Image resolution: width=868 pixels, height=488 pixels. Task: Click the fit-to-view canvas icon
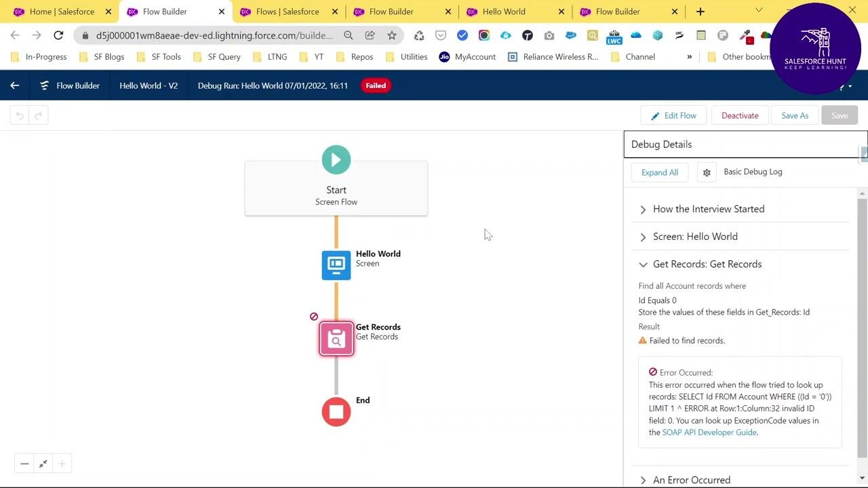click(43, 464)
